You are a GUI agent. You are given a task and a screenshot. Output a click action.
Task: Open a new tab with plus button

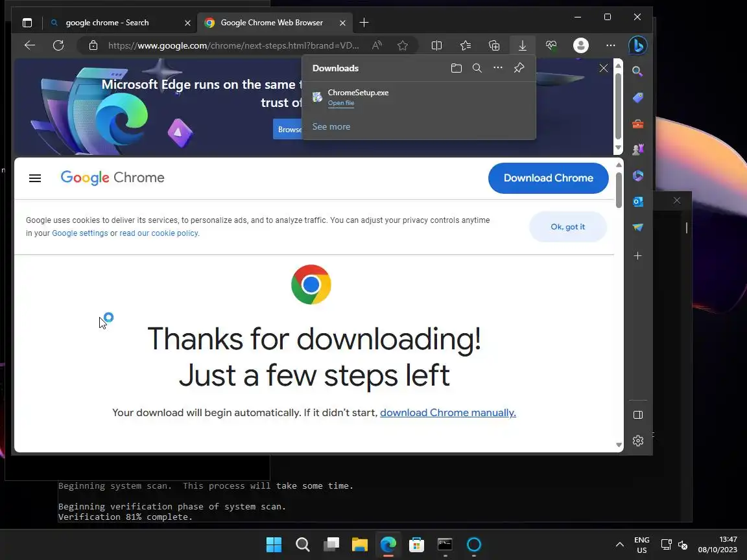click(364, 23)
